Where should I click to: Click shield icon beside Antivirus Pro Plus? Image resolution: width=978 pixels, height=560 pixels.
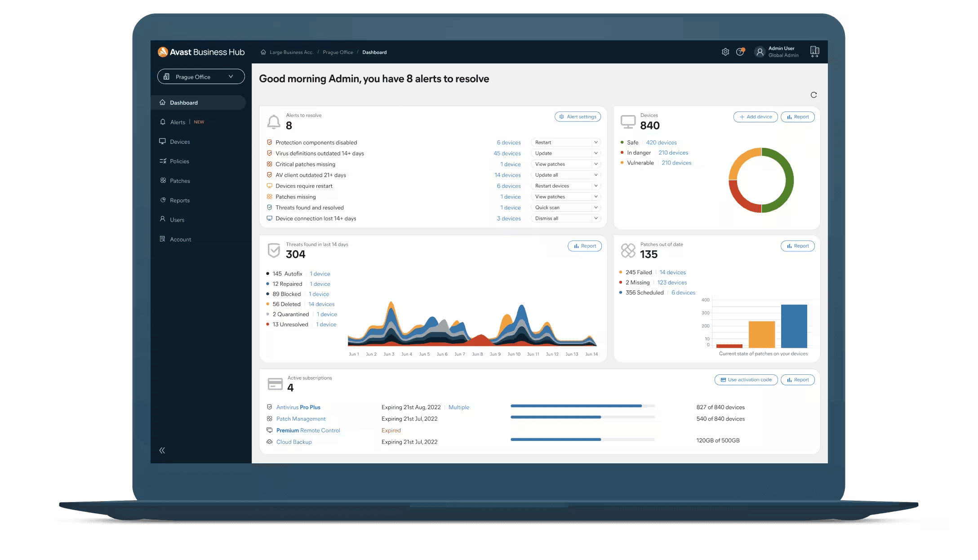coord(270,407)
